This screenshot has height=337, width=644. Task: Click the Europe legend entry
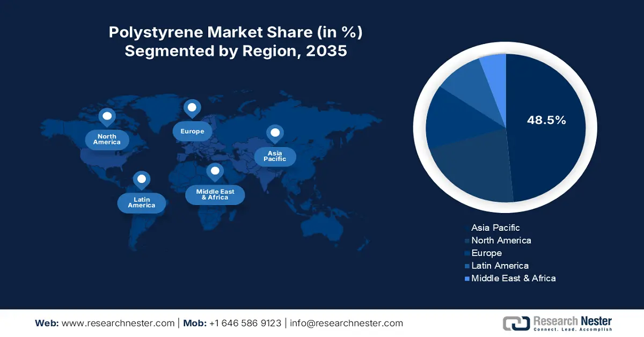click(x=484, y=253)
